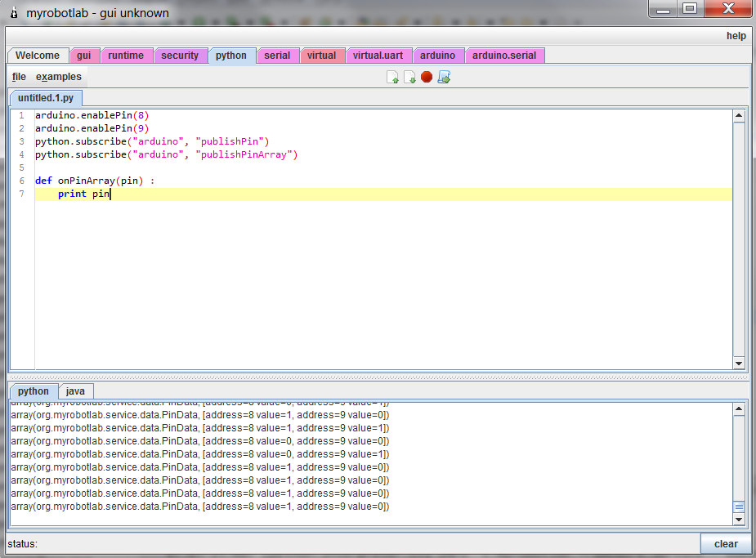Viewport: 756px width, 558px height.
Task: Go to the serial tab
Action: point(277,56)
